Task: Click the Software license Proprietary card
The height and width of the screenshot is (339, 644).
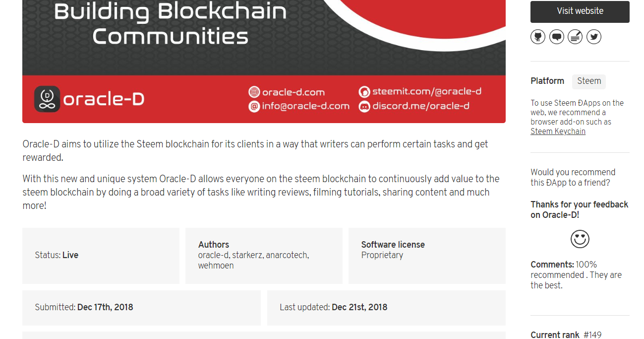Action: (427, 256)
